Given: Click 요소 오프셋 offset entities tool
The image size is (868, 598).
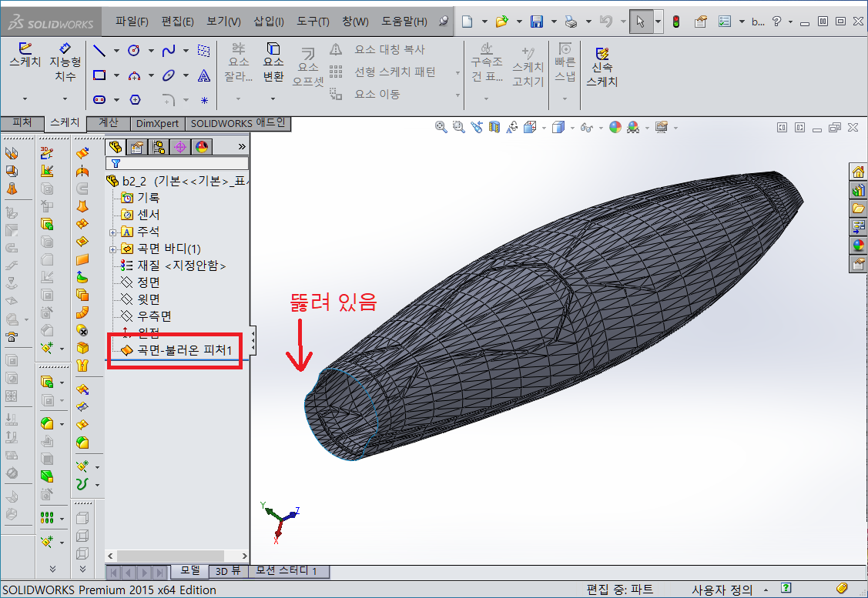Looking at the screenshot, I should (308, 67).
